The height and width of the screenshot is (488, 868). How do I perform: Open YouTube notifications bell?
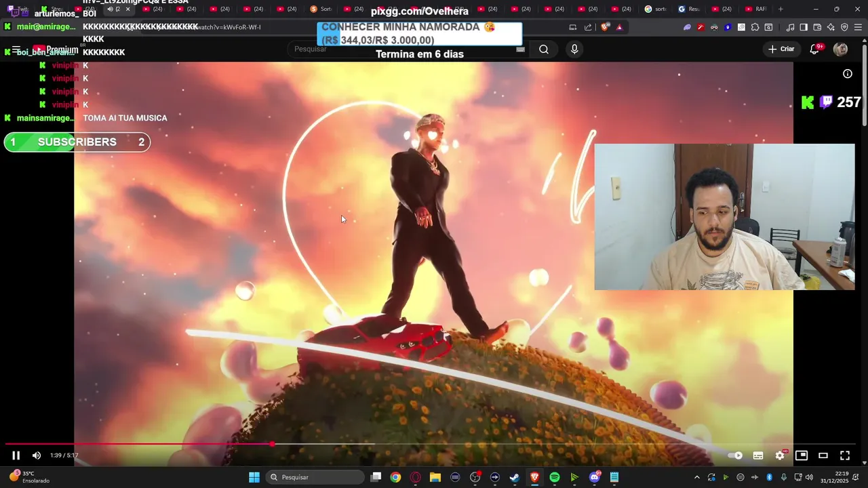pyautogui.click(x=816, y=49)
